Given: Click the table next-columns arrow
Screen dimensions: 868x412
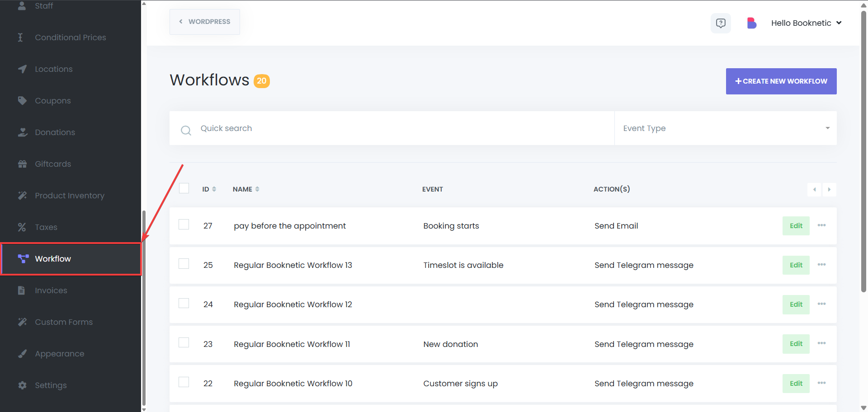Looking at the screenshot, I should coord(829,189).
